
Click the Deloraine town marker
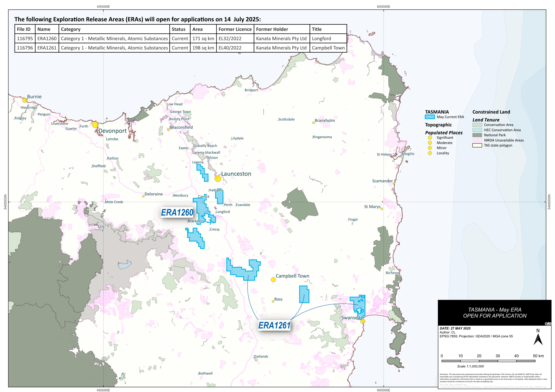pyautogui.click(x=143, y=196)
